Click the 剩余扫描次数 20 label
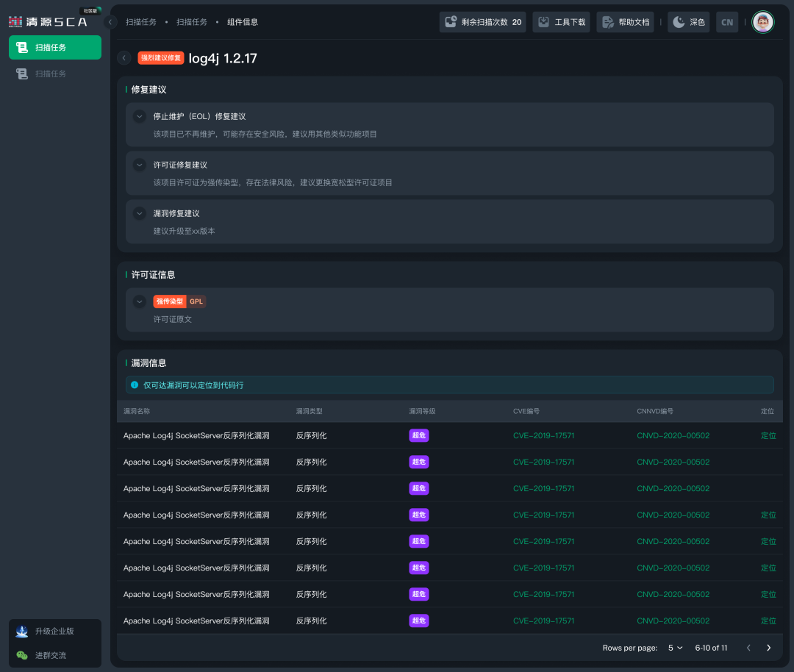The width and height of the screenshot is (794, 672). click(491, 22)
